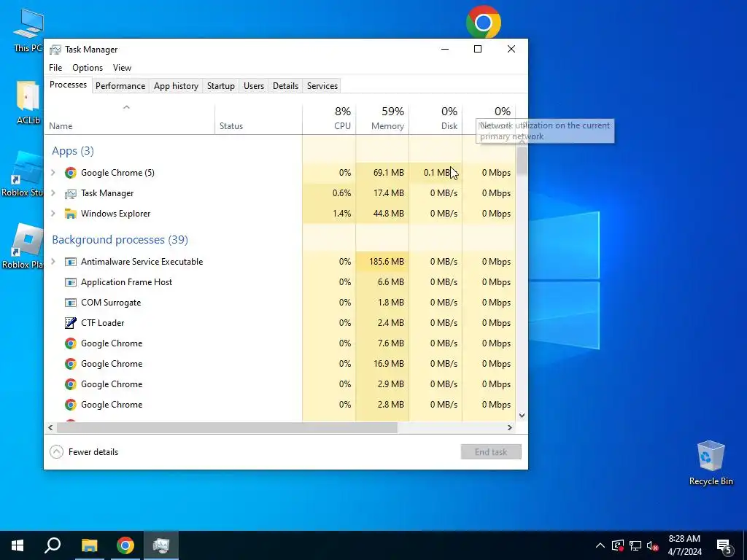Open the Options menu
Viewport: 747px width, 560px height.
coord(88,68)
